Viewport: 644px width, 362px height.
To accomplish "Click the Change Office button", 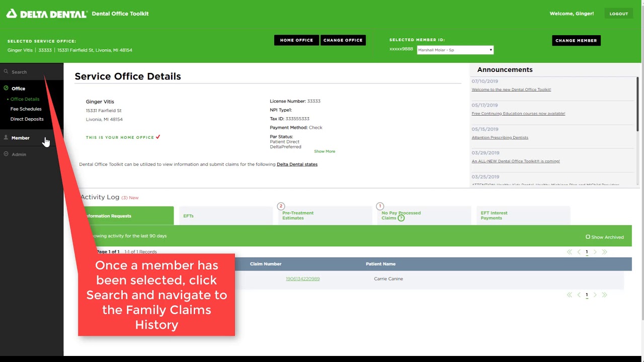I will [x=343, y=40].
